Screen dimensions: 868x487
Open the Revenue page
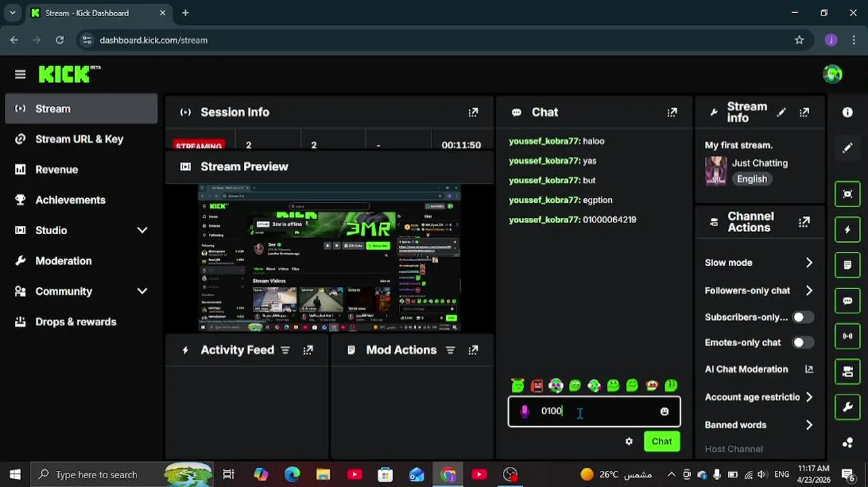coord(81,169)
